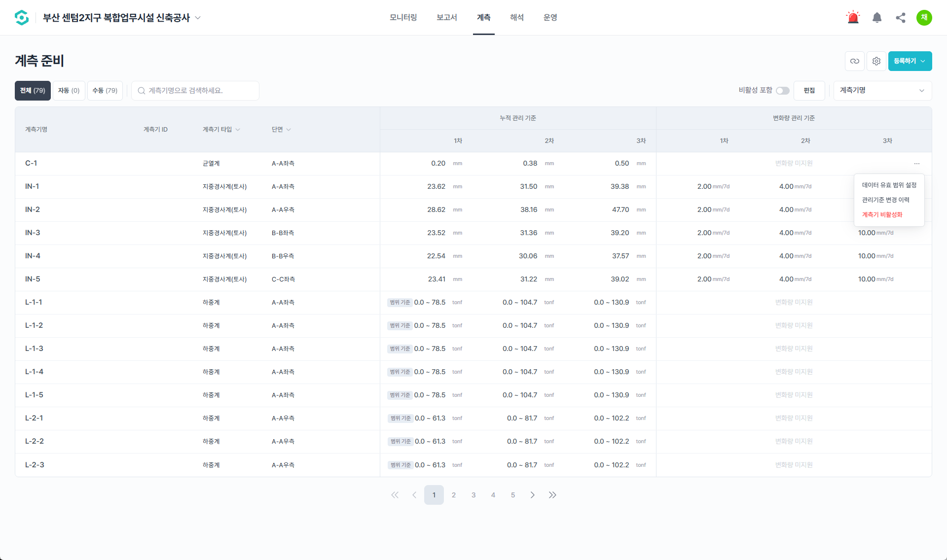Choose 데이터 유효 범위 설정 menu item
This screenshot has width=947, height=560.
[889, 185]
